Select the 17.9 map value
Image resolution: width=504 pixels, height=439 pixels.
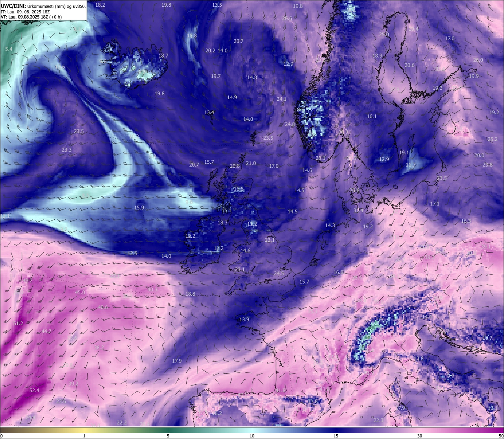(177, 361)
